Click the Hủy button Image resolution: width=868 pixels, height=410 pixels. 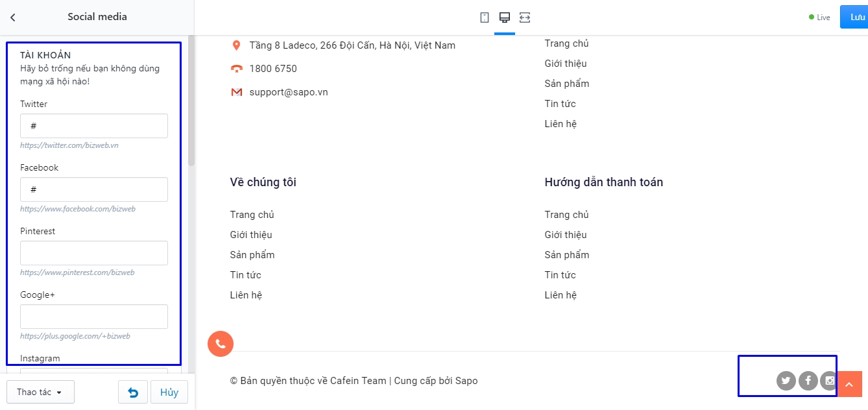(x=169, y=392)
